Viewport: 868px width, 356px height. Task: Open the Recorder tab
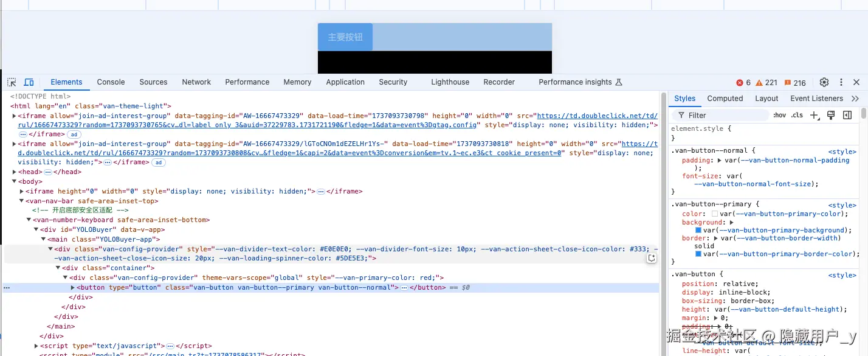[x=499, y=82]
